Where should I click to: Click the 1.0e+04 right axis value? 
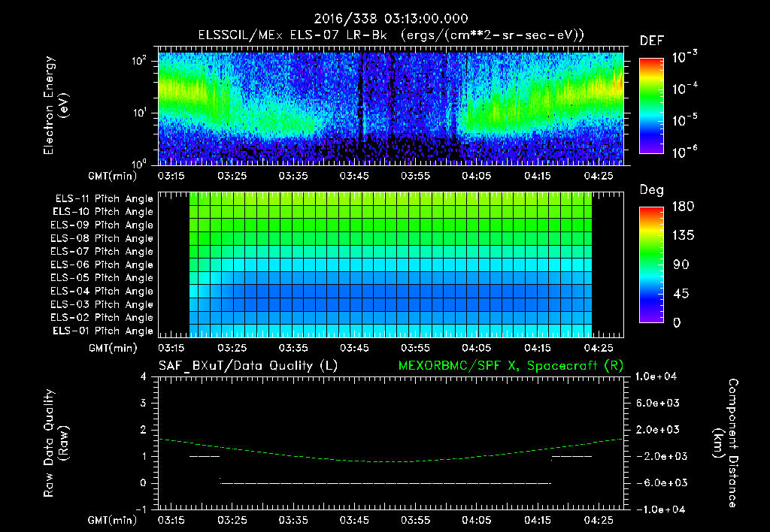point(656,376)
